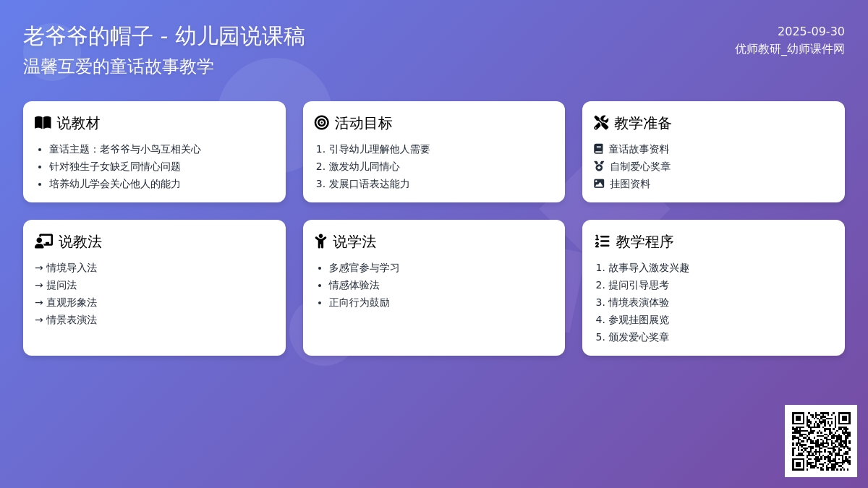The image size is (868, 488).
Task: Click the 教学程序 card heading
Action: coord(644,241)
